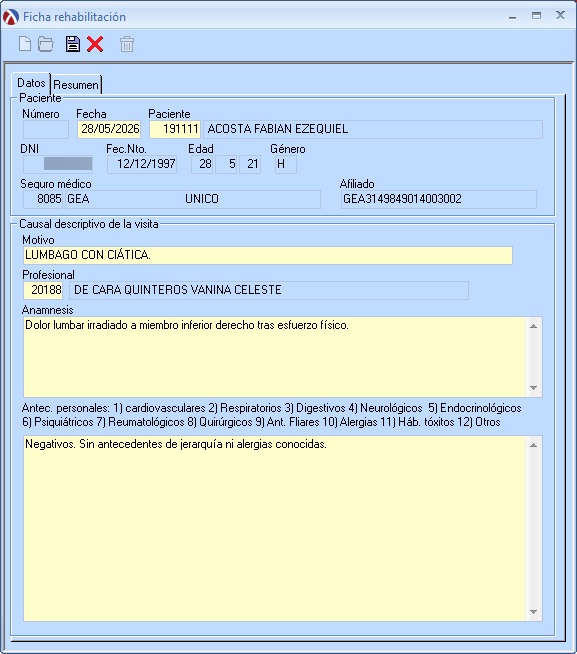Click the Paciente code field 191111
The height and width of the screenshot is (654, 577).
(175, 129)
